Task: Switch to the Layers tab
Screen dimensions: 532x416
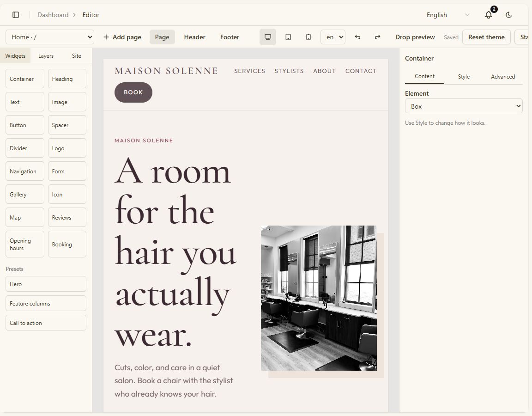Action: [46, 55]
